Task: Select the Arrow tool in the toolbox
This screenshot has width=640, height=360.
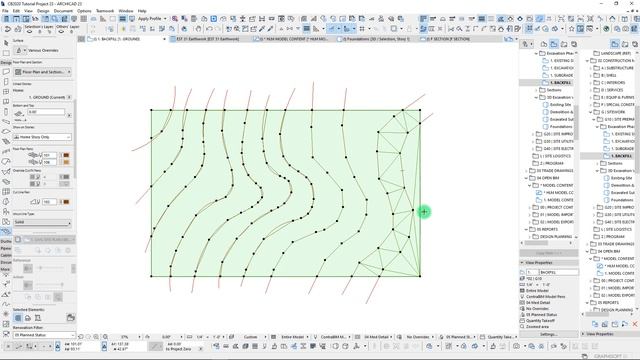Action: click(x=6, y=43)
